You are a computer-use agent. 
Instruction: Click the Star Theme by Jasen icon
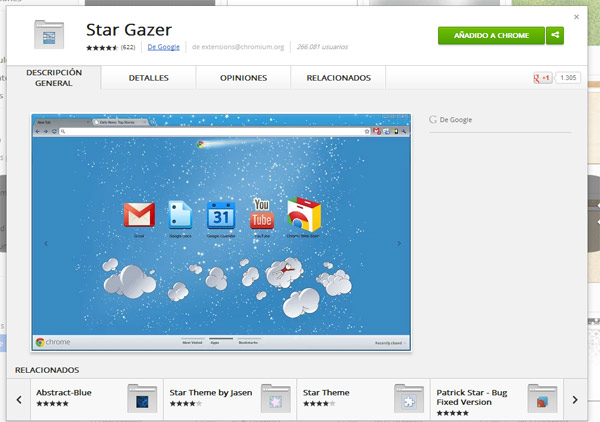(276, 399)
